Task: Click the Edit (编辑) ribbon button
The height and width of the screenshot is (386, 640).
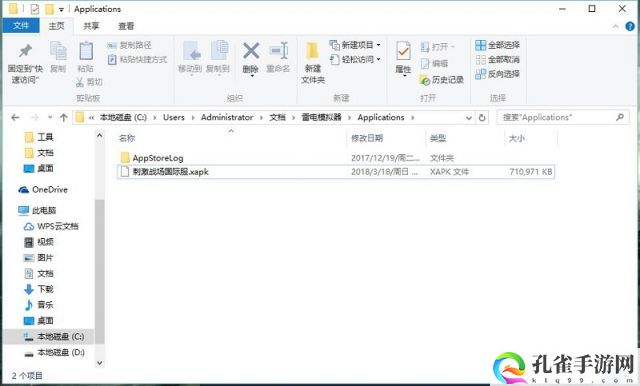Action: (434, 64)
